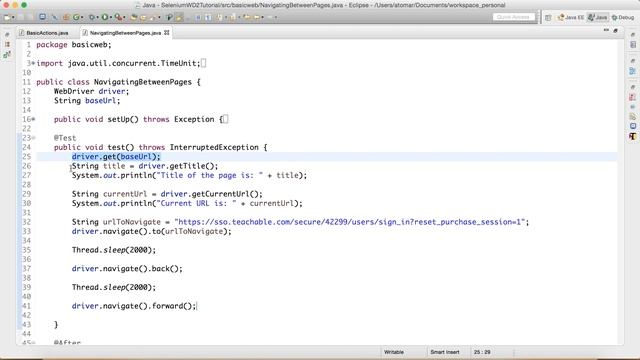Open the Declaration view in right sidebar
Image resolution: width=640 pixels, height=360 pixels.
633,117
